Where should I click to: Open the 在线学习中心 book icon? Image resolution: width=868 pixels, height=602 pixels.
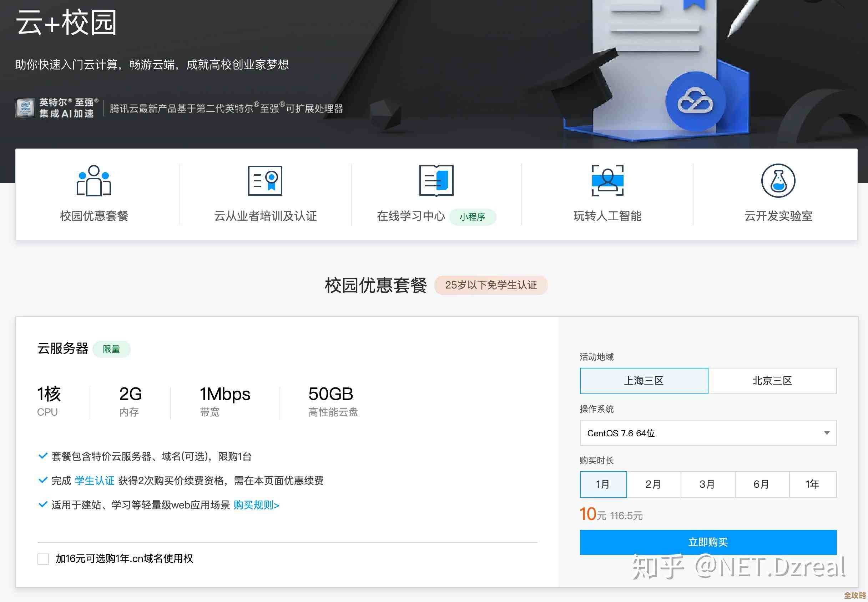click(436, 180)
